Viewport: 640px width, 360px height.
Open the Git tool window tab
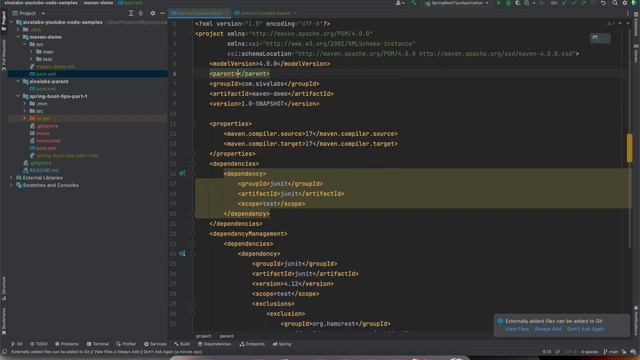(x=17, y=344)
